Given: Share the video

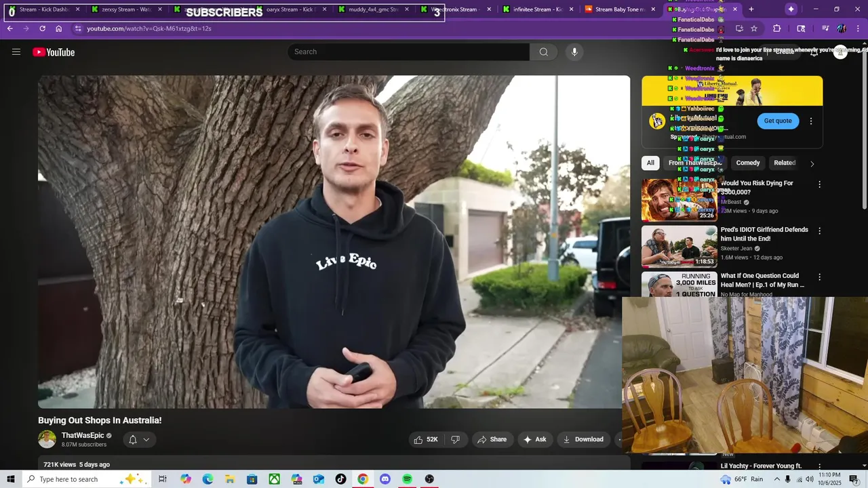Looking at the screenshot, I should point(492,439).
